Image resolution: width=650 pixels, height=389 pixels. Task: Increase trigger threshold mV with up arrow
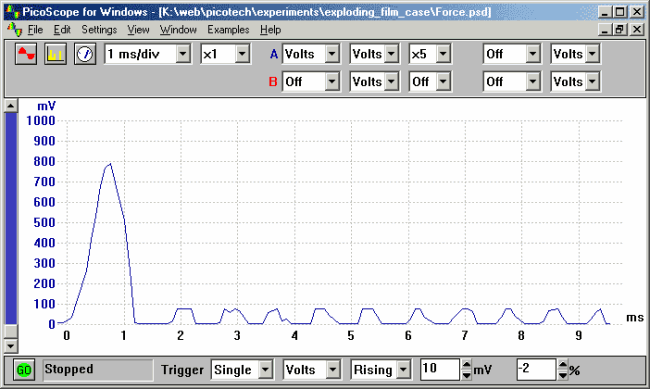[466, 365]
